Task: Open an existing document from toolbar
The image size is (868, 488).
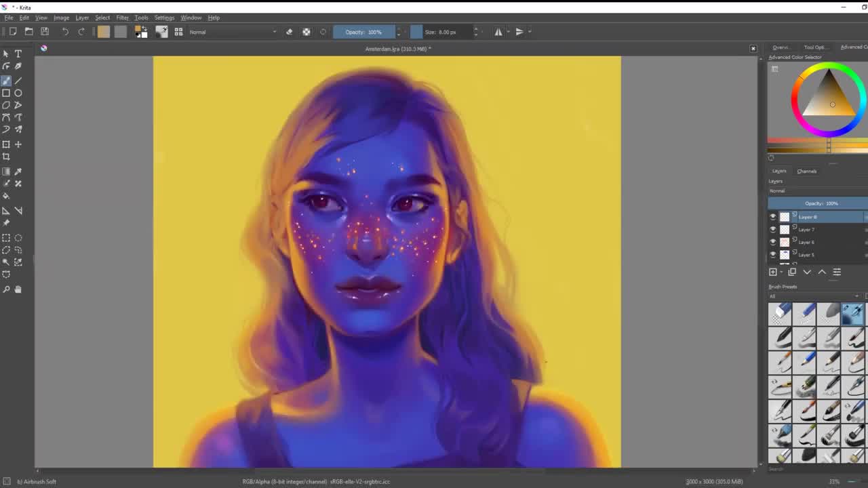Action: (x=29, y=32)
